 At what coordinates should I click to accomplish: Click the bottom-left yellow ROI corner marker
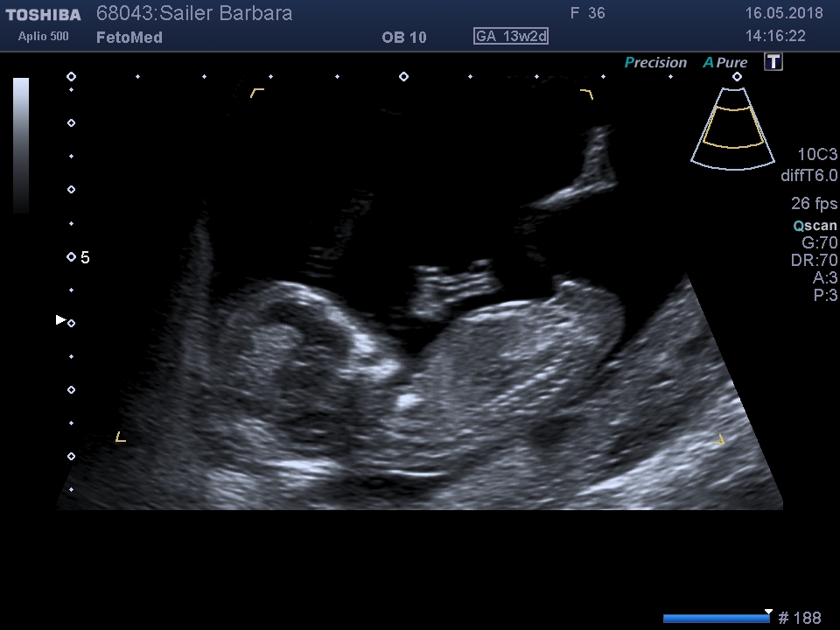121,437
